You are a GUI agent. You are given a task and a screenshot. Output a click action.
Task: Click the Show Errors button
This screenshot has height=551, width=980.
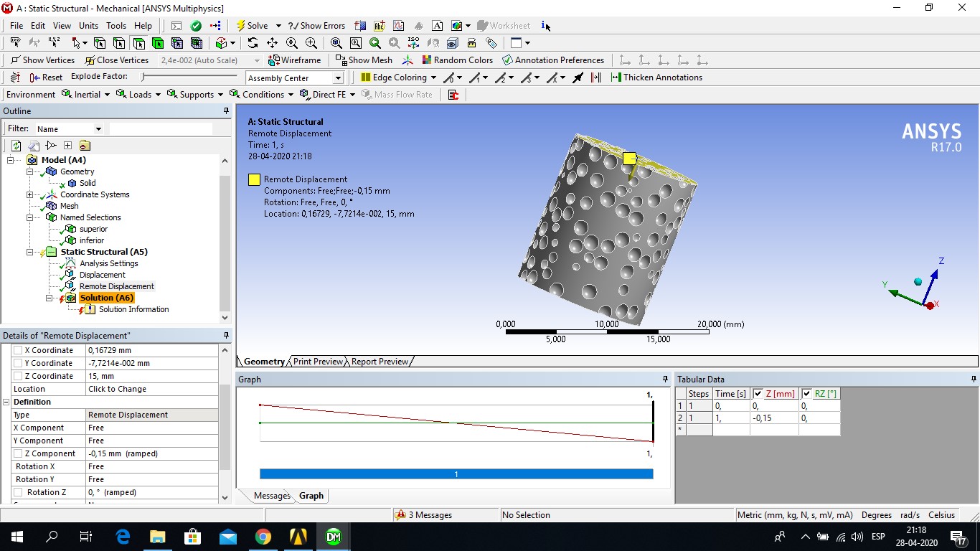tap(316, 26)
